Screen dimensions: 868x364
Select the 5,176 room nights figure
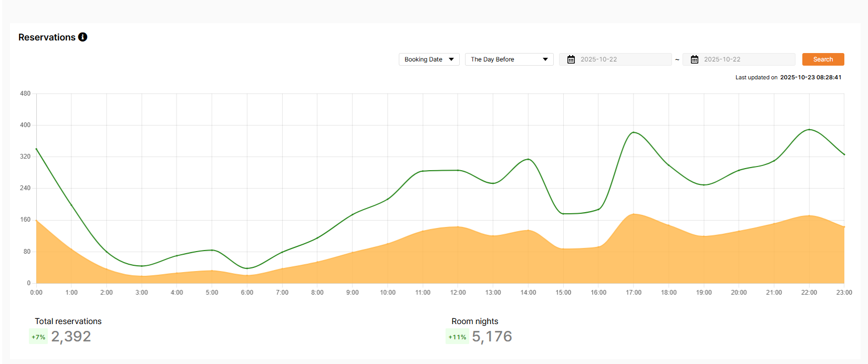point(492,336)
